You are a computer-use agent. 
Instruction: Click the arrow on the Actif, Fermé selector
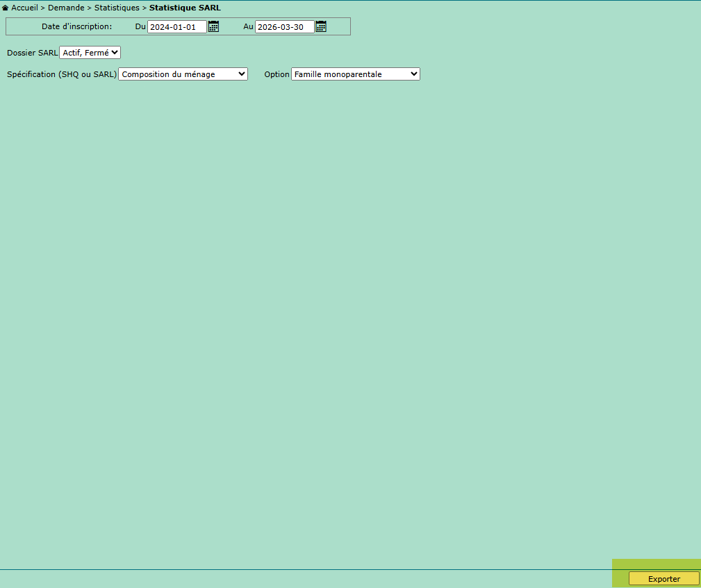click(115, 53)
